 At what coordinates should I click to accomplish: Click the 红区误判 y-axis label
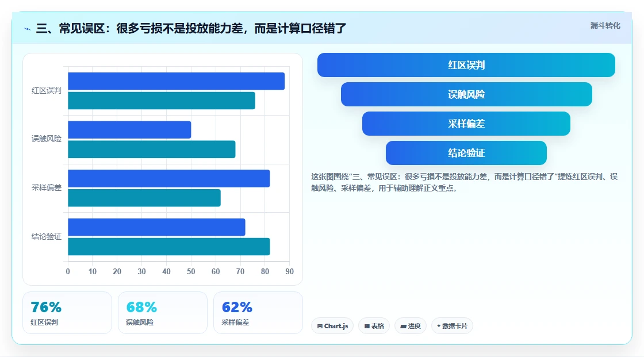click(47, 90)
